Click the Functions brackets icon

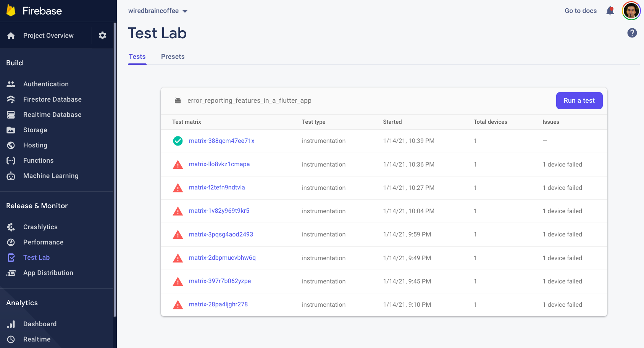pyautogui.click(x=11, y=160)
